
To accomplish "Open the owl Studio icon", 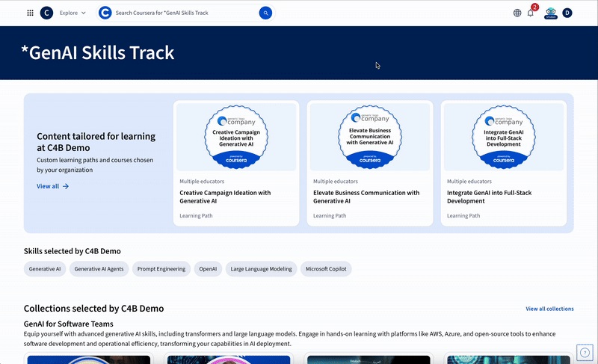I will pos(551,13).
